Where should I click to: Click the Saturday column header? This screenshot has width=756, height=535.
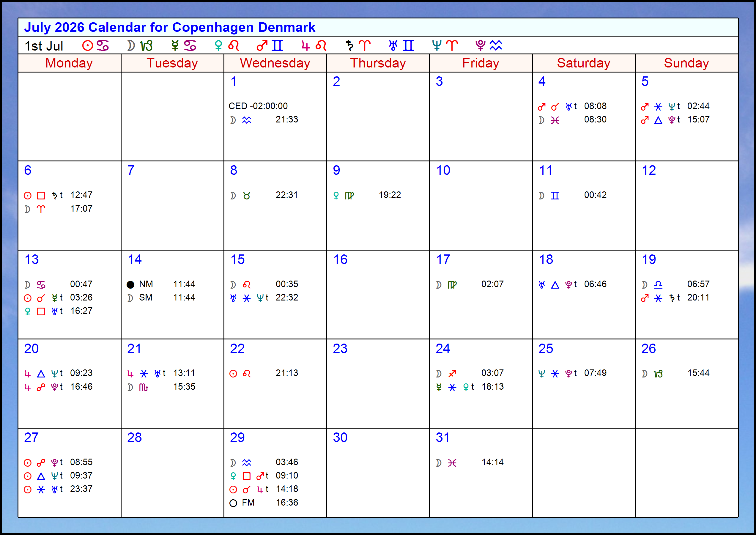[x=583, y=63]
